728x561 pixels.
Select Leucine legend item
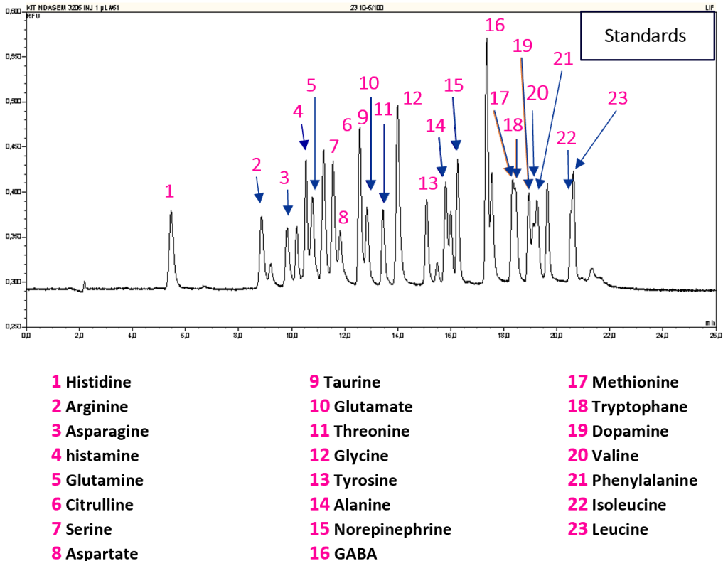pyautogui.click(x=608, y=529)
